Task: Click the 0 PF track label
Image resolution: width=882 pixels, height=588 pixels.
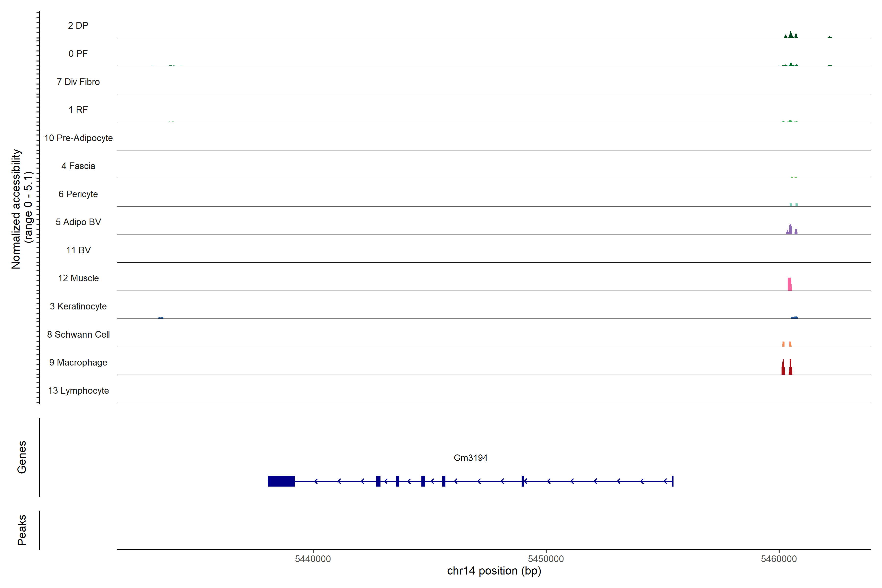Action: 78,54
